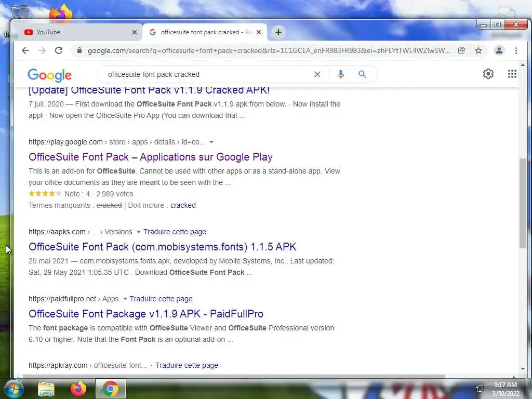Open a new tab with the plus button

[x=278, y=32]
